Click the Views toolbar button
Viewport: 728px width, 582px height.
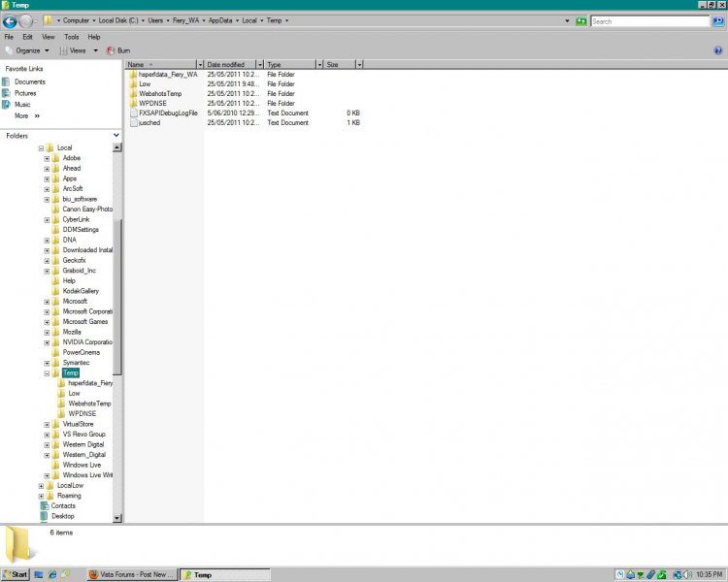tap(73, 50)
